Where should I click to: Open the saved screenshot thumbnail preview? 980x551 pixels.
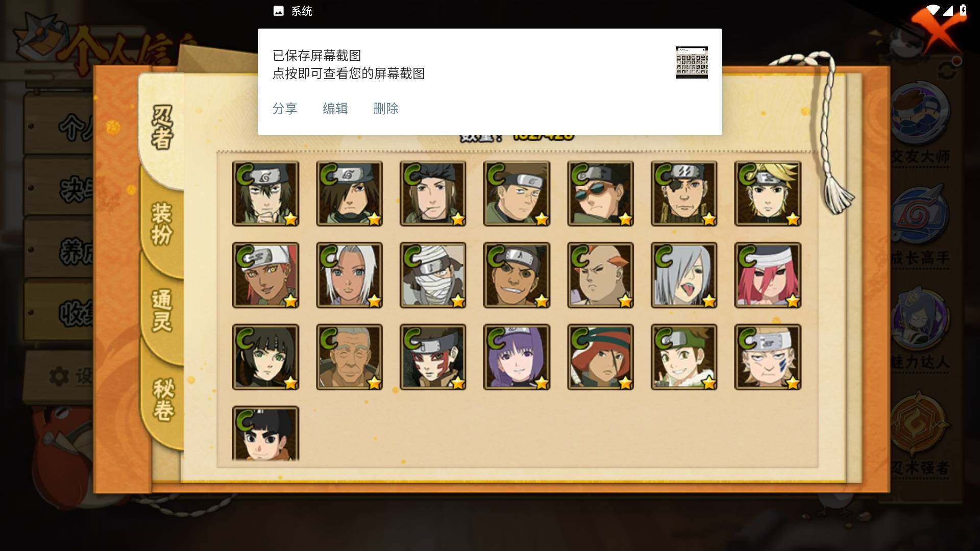[x=692, y=62]
